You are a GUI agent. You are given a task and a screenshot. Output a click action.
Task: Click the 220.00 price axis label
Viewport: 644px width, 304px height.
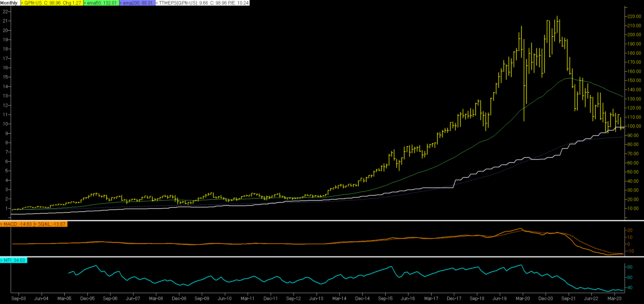click(x=634, y=17)
